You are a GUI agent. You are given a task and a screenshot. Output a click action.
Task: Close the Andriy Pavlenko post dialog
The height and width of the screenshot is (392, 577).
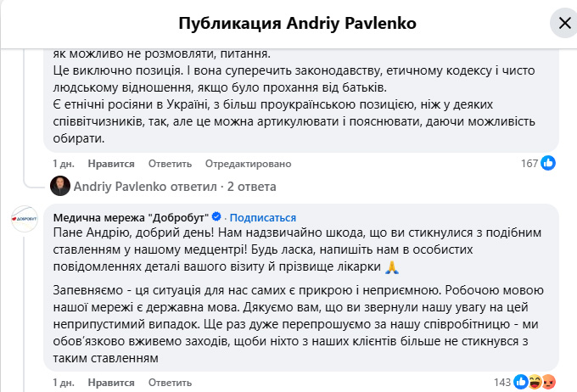click(x=563, y=22)
